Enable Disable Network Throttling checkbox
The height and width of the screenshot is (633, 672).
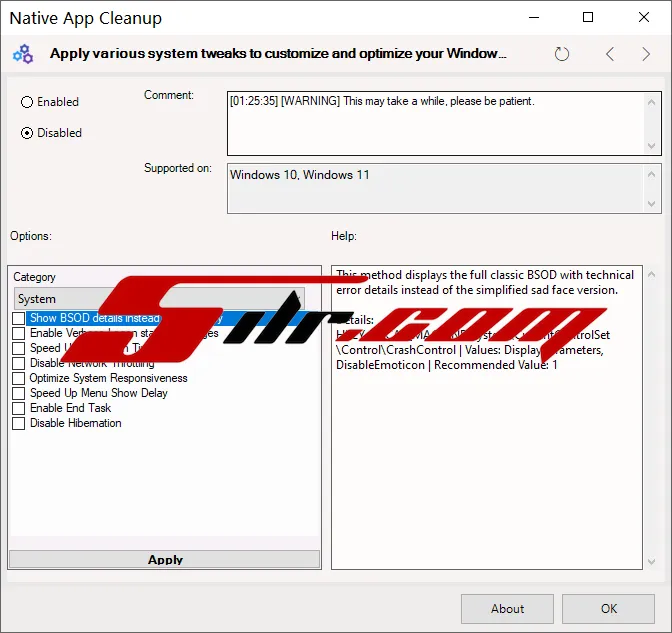click(18, 363)
